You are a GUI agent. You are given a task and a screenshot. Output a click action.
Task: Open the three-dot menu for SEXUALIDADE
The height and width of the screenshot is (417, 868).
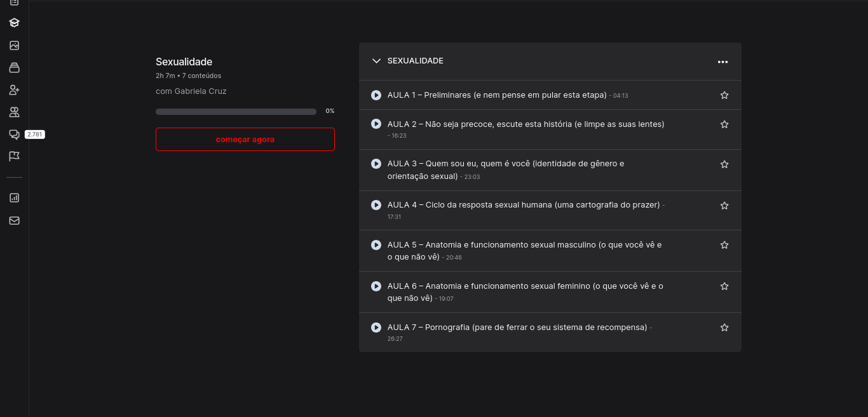(722, 62)
